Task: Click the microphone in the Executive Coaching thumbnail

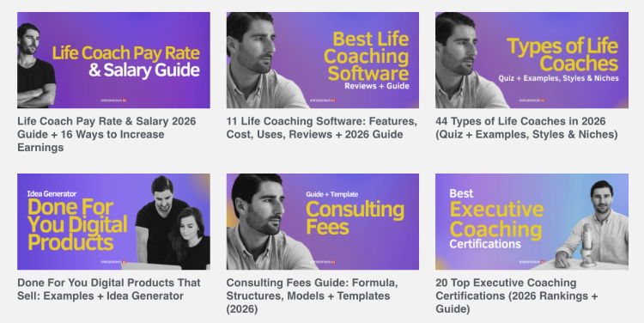Action: point(587,246)
